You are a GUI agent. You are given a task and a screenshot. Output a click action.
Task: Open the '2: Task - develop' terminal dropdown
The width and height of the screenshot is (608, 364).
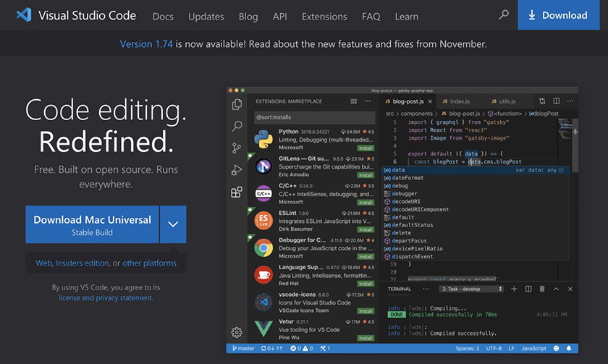[471, 289]
